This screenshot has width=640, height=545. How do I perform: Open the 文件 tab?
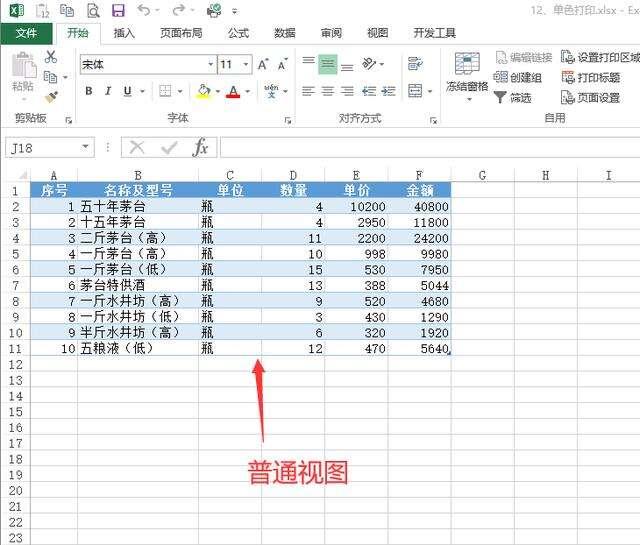coord(27,33)
